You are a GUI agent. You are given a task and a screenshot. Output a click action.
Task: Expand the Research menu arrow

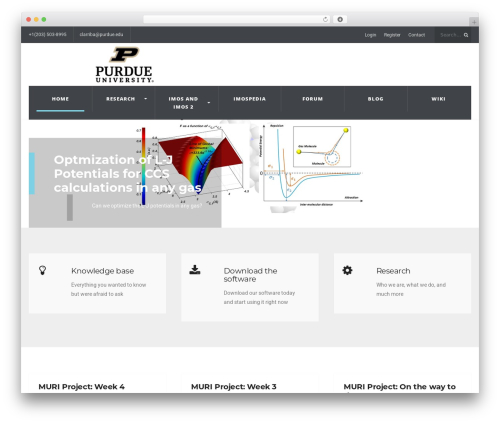point(145,99)
